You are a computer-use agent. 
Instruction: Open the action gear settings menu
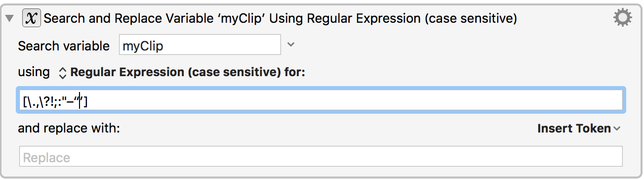(x=622, y=18)
